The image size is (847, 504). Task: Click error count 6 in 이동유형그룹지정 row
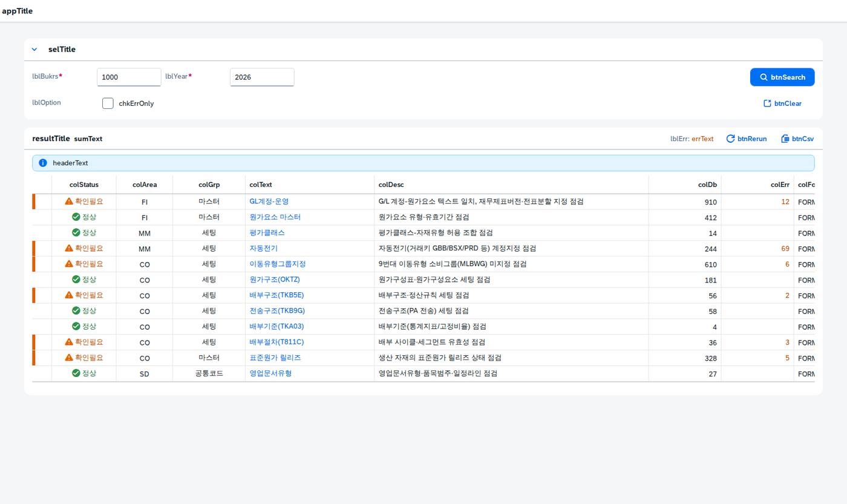click(x=787, y=264)
